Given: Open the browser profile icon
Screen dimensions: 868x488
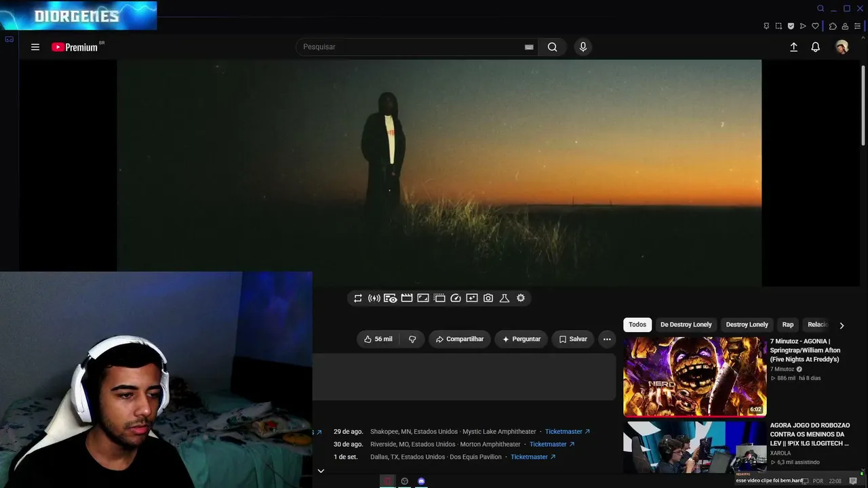Looking at the screenshot, I should pyautogui.click(x=846, y=26).
